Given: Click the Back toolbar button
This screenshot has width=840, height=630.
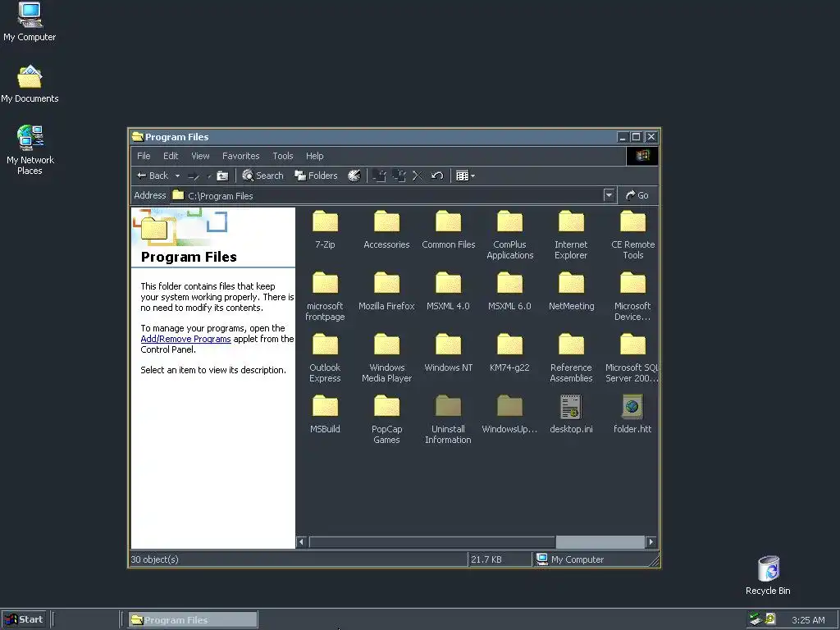Looking at the screenshot, I should click(x=153, y=176).
